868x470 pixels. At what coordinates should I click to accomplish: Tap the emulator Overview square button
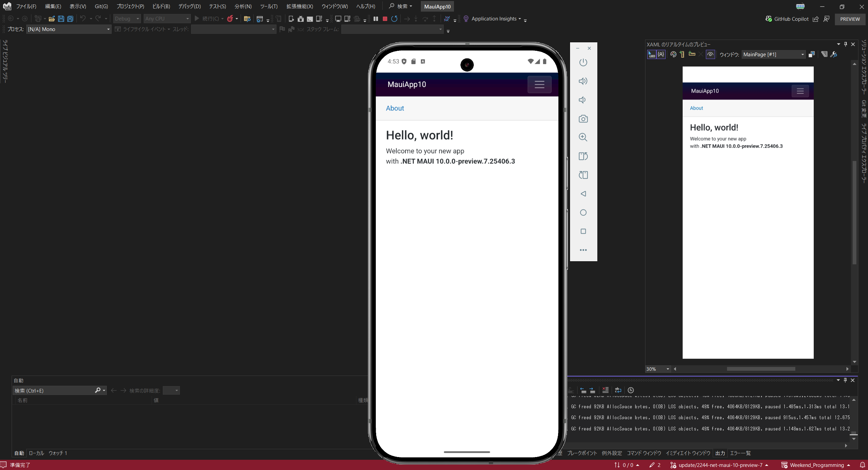(x=583, y=231)
